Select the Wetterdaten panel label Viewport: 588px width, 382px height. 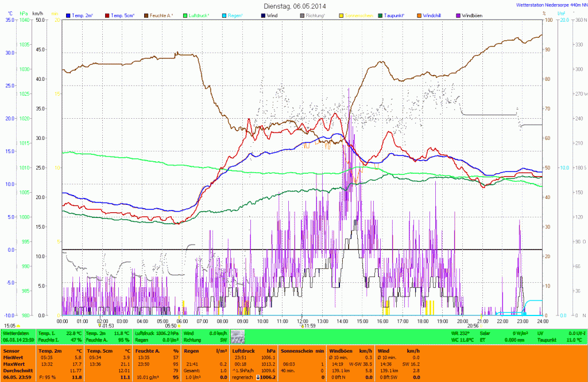15,333
